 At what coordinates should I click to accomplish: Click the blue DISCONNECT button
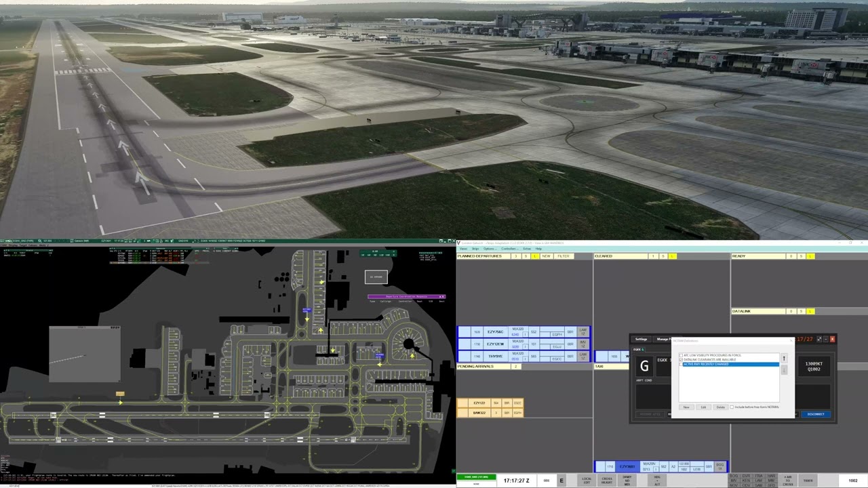tap(816, 414)
